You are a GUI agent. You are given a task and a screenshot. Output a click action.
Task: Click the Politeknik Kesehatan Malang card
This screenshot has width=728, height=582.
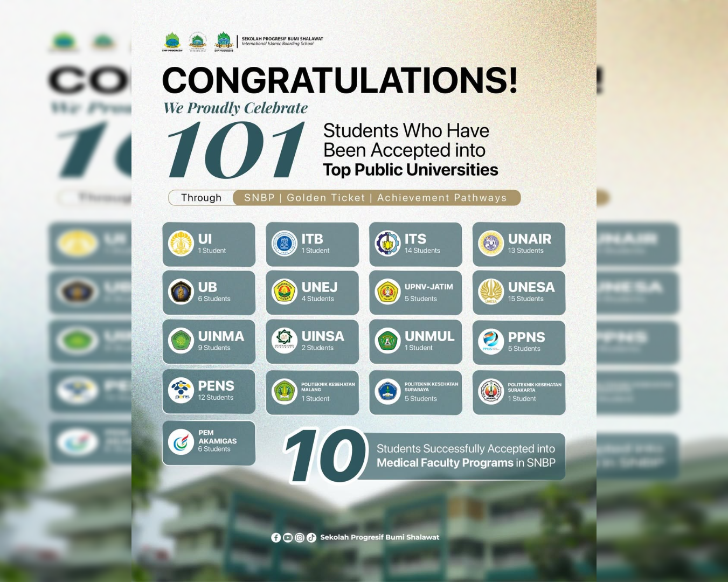coord(313,392)
